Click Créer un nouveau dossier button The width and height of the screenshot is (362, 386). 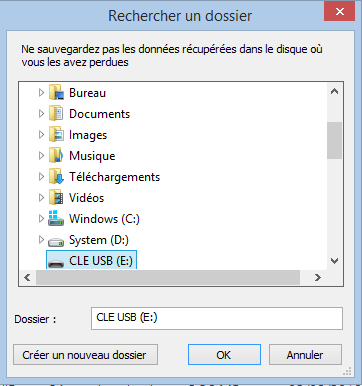tap(85, 355)
